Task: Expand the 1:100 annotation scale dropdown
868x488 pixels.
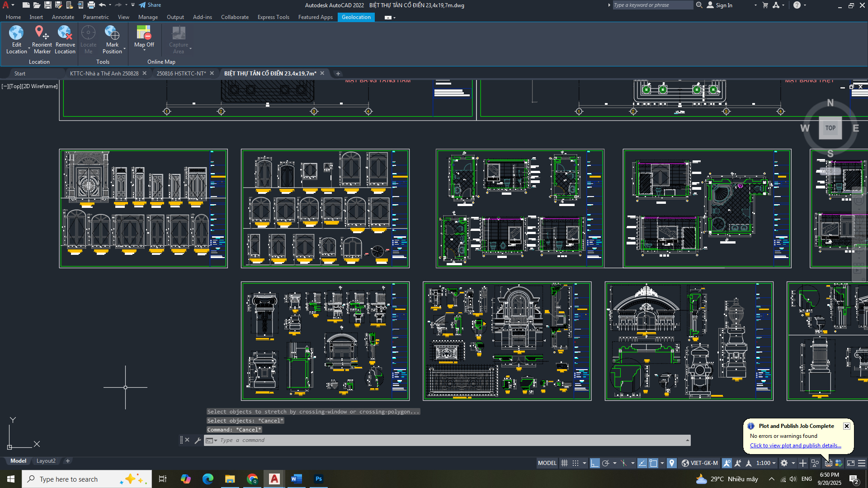Action: point(774,463)
